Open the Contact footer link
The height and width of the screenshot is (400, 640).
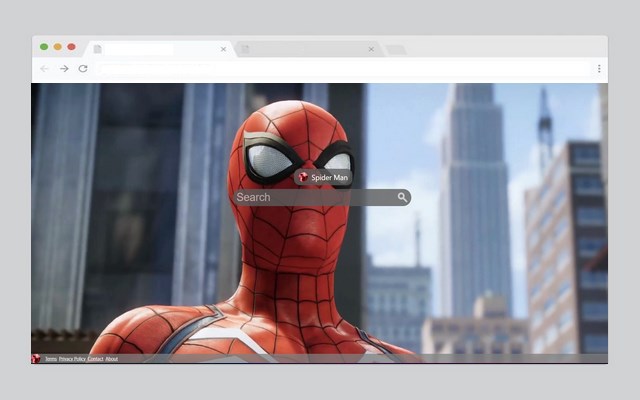click(x=96, y=359)
